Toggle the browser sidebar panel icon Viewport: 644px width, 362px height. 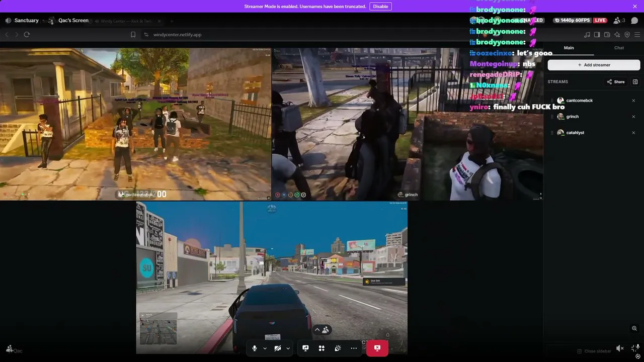click(597, 35)
